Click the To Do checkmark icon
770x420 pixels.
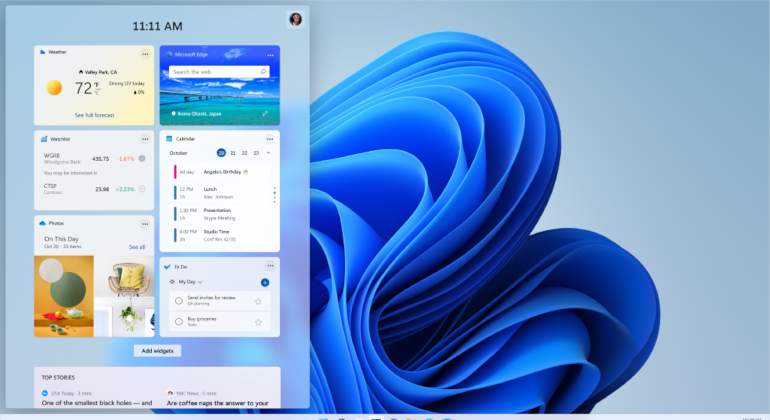167,266
